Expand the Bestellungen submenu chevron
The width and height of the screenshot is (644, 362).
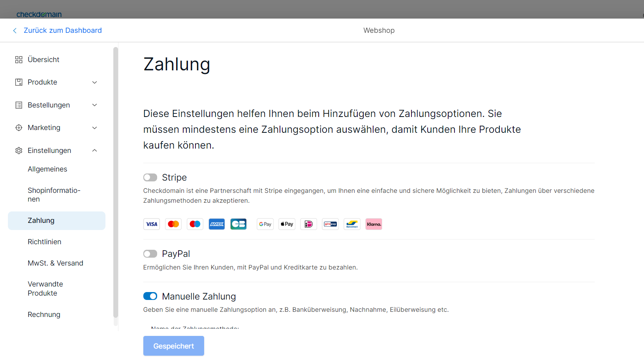click(95, 105)
